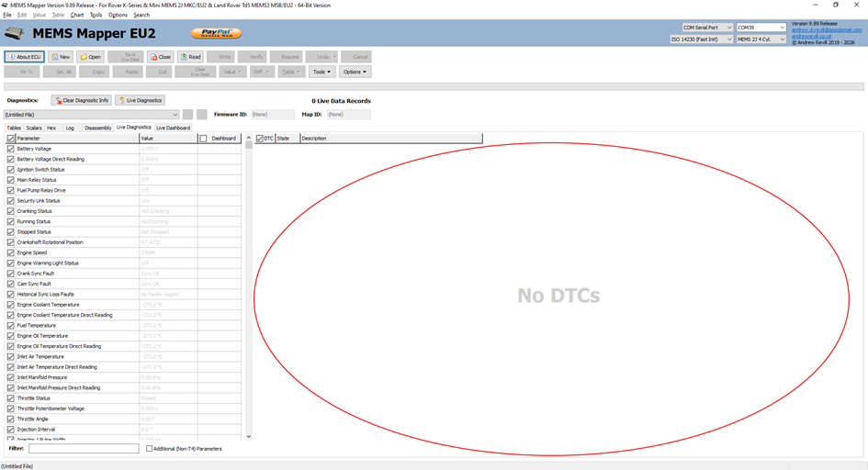
Task: Open the Tools dropdown button
Action: click(x=321, y=72)
